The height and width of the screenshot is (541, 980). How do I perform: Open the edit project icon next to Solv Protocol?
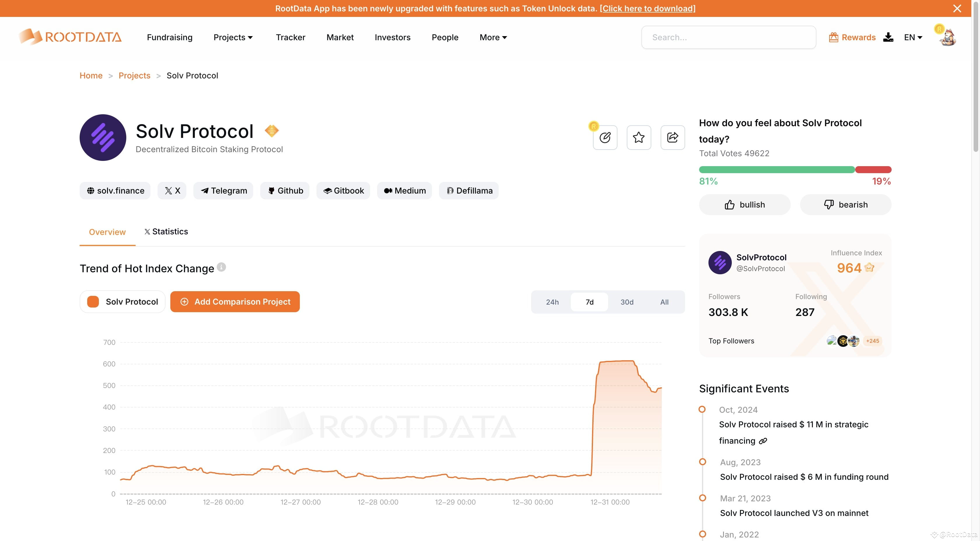click(605, 138)
